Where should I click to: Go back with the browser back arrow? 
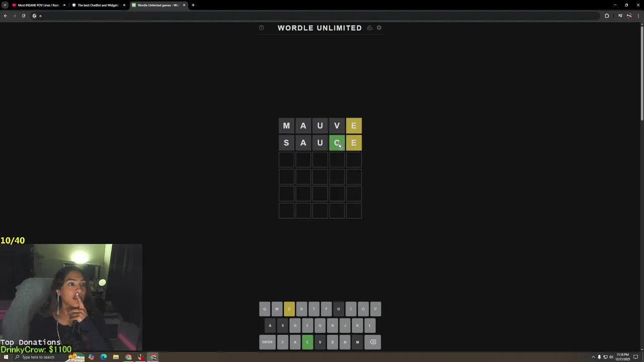coord(6,16)
